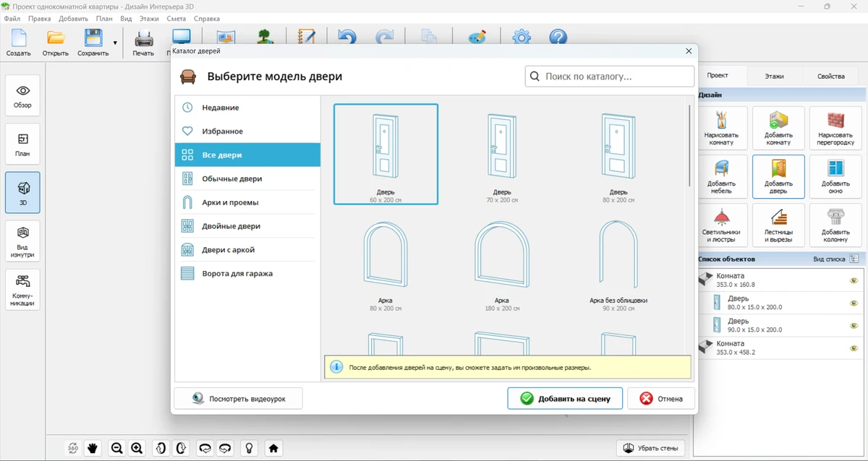The image size is (868, 461).
Task: Click the Убрать стены button
Action: point(650,448)
